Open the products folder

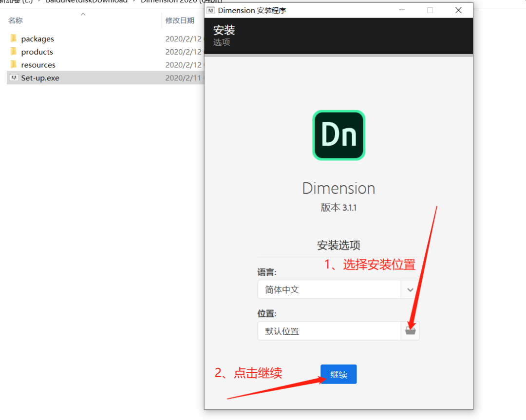36,52
